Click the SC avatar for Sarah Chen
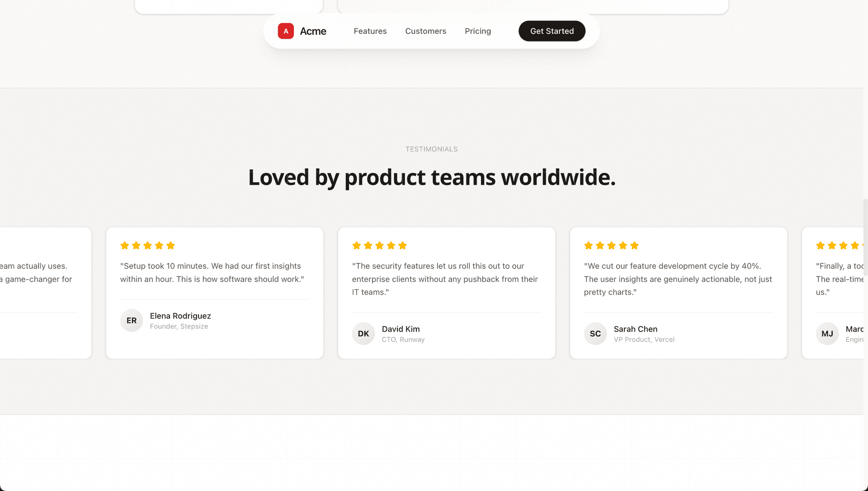 (x=595, y=333)
